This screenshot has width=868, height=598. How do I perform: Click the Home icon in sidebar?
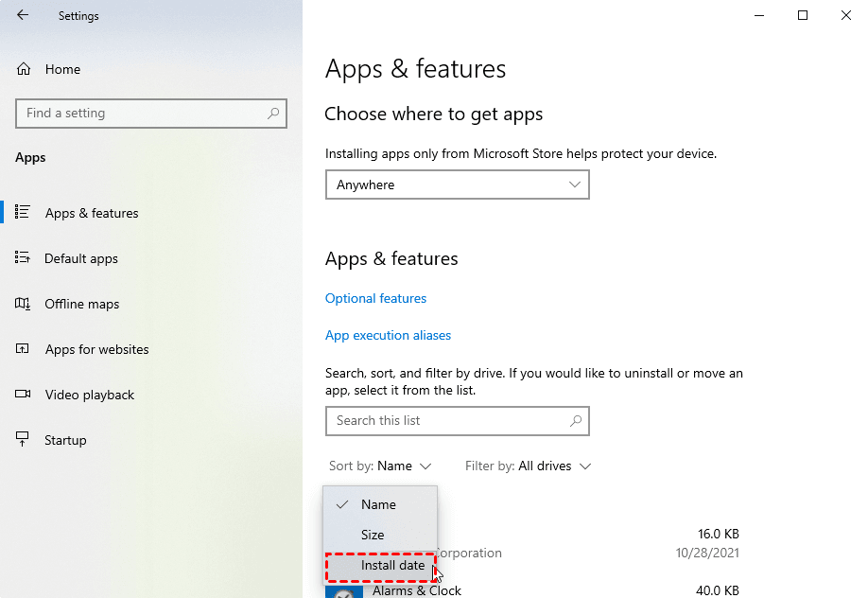[24, 69]
